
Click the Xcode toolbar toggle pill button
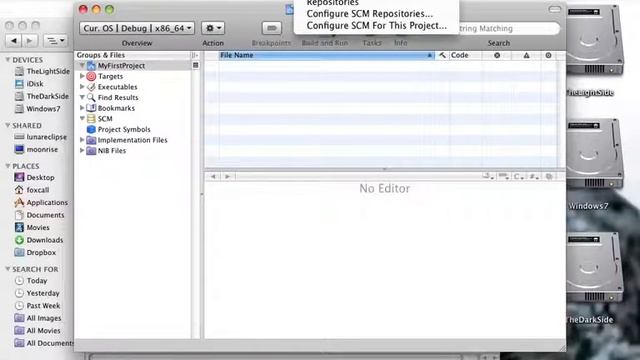[x=554, y=9]
